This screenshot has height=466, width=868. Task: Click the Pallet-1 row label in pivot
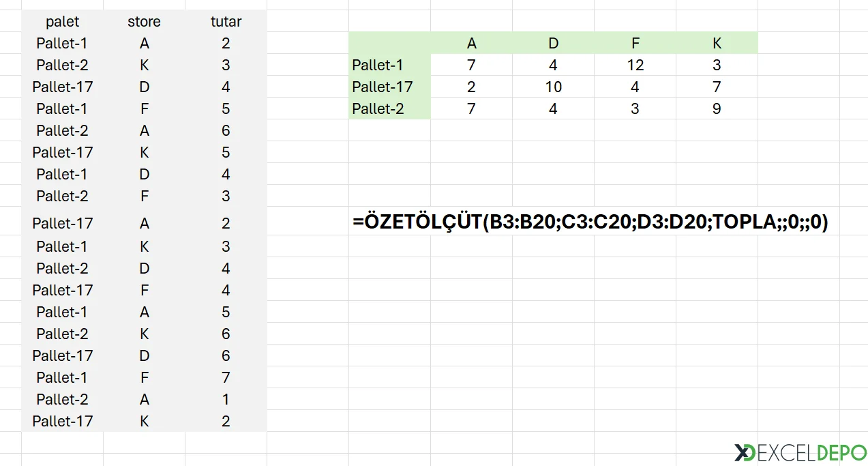tap(389, 65)
